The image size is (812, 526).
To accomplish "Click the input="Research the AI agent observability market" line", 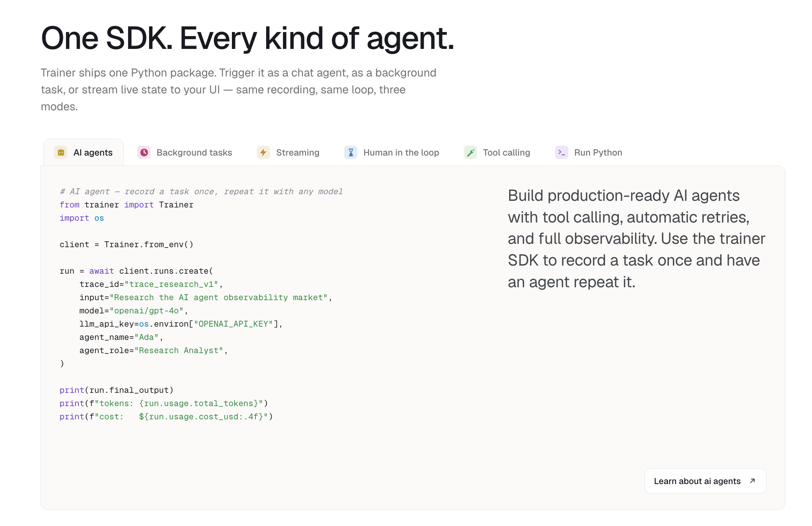I will pos(206,298).
